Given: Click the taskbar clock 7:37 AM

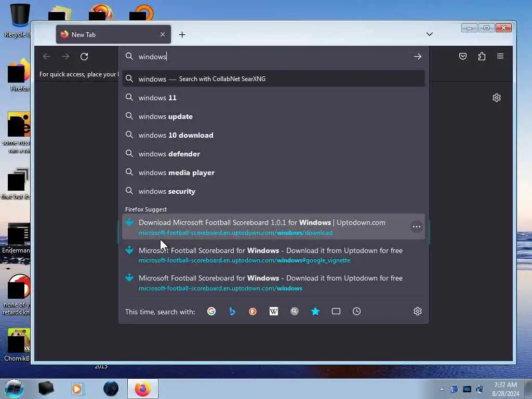Looking at the screenshot, I should coord(506,389).
